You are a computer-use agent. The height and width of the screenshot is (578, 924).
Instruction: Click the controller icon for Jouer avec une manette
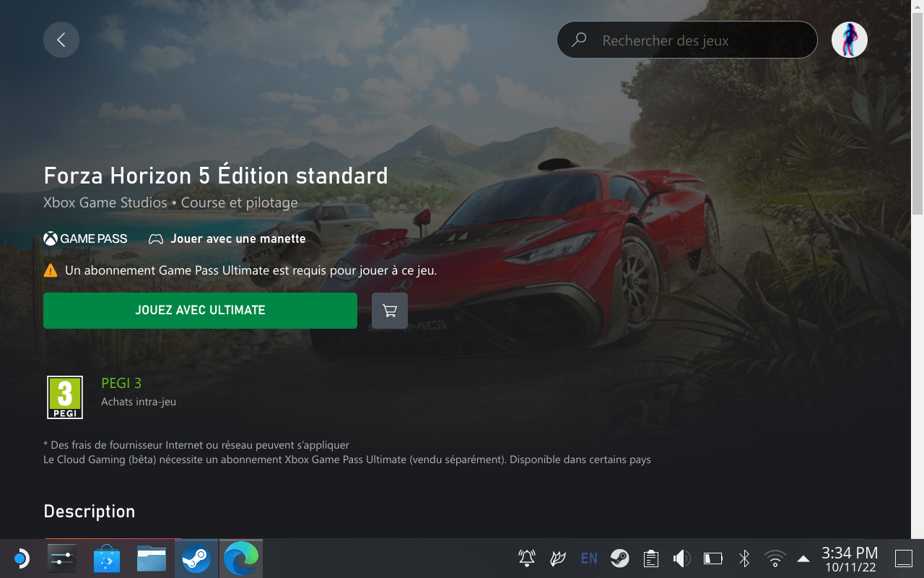pyautogui.click(x=156, y=239)
